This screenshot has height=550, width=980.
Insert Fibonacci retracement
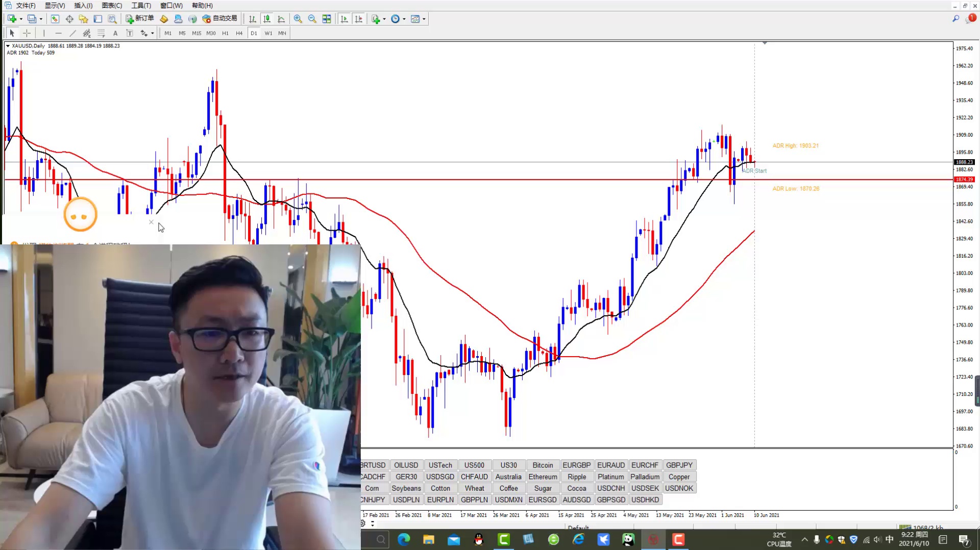point(101,33)
